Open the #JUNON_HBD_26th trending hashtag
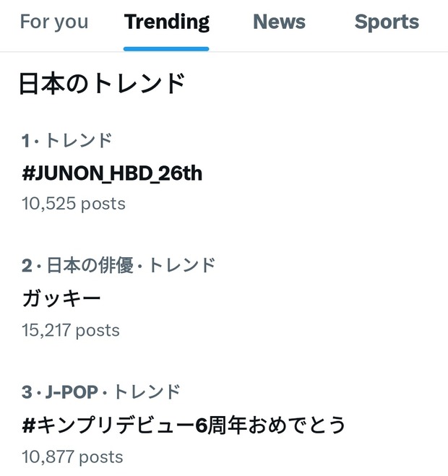This screenshot has height=476, width=448. [112, 173]
